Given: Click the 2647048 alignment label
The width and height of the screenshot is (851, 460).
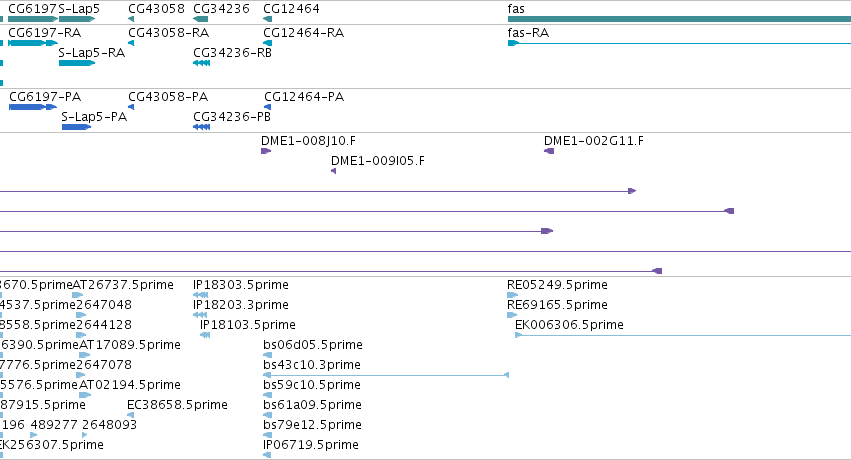Looking at the screenshot, I should (104, 305).
